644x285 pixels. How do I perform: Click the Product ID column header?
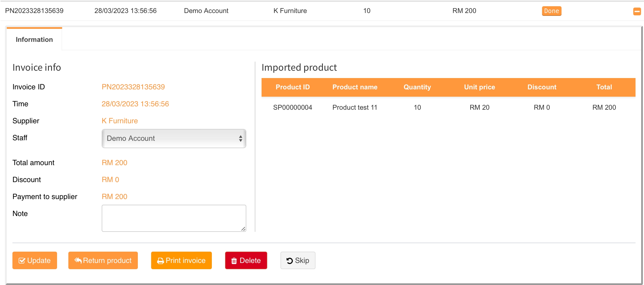click(292, 87)
